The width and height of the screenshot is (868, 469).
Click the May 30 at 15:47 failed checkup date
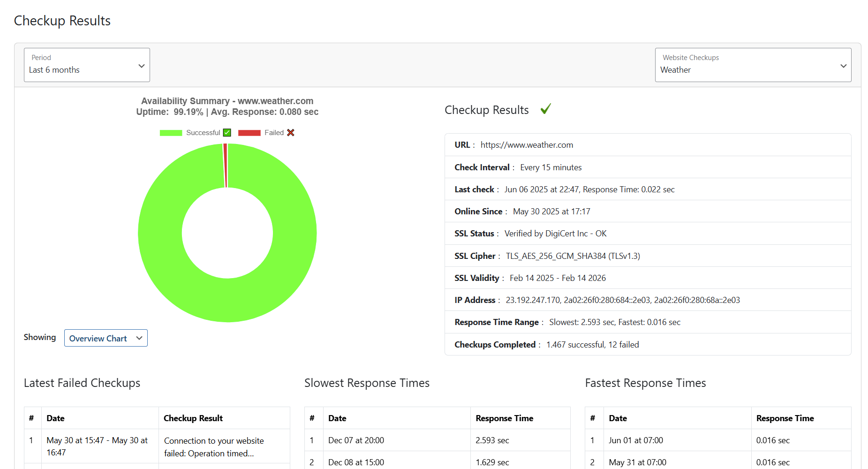click(97, 446)
